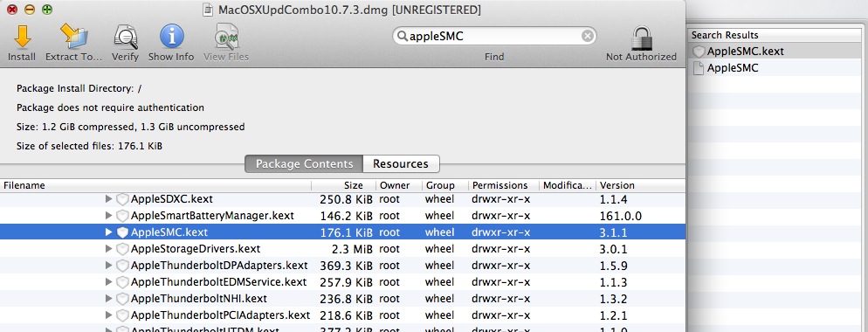Switch to the Package Contents tab
Viewport: 868px width, 332px height.
pos(304,164)
